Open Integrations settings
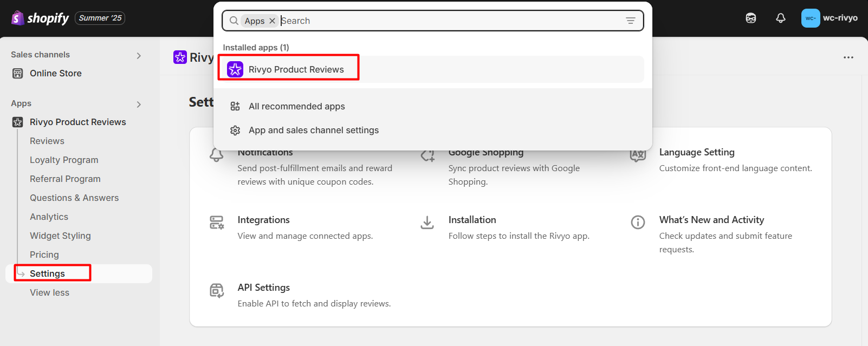Screen dimensions: 868x346 [x=263, y=220]
